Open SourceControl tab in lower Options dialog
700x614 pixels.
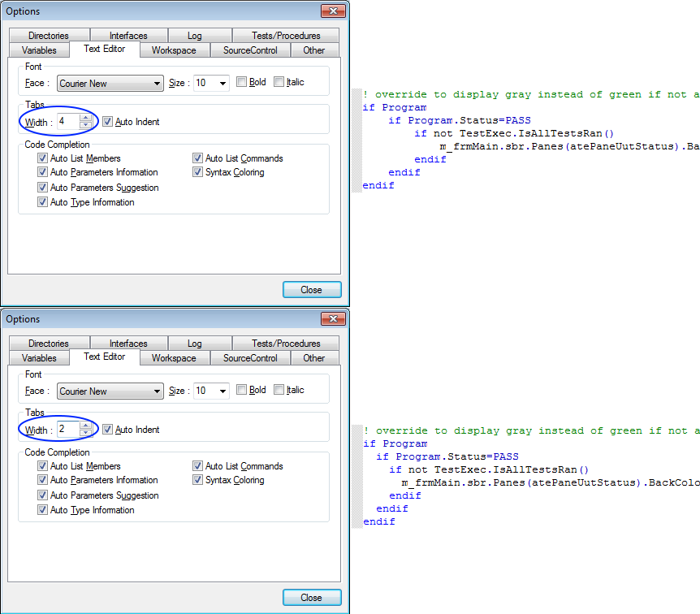pos(250,357)
